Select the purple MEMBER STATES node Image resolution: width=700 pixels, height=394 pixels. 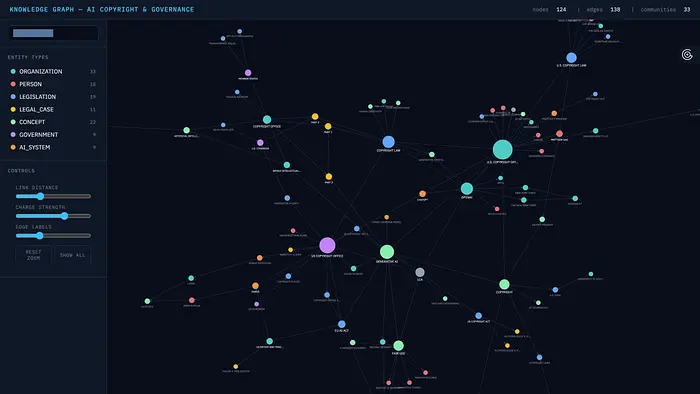pyautogui.click(x=248, y=73)
